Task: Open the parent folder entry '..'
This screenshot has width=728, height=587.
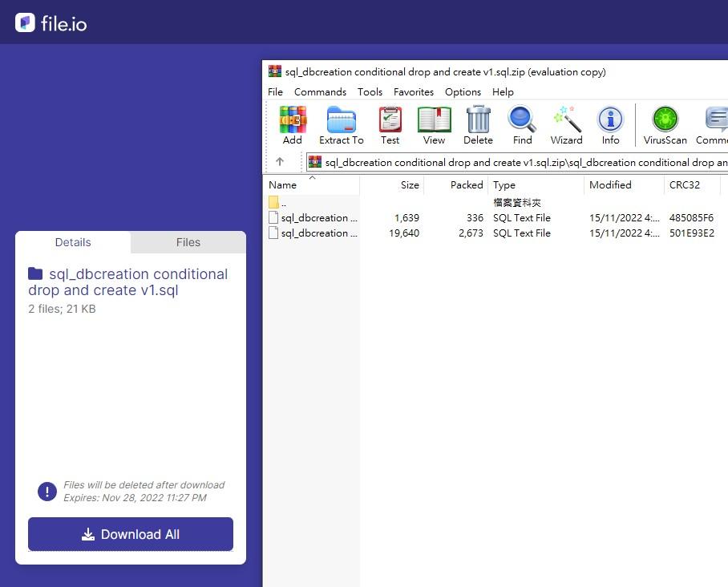Action: point(282,202)
